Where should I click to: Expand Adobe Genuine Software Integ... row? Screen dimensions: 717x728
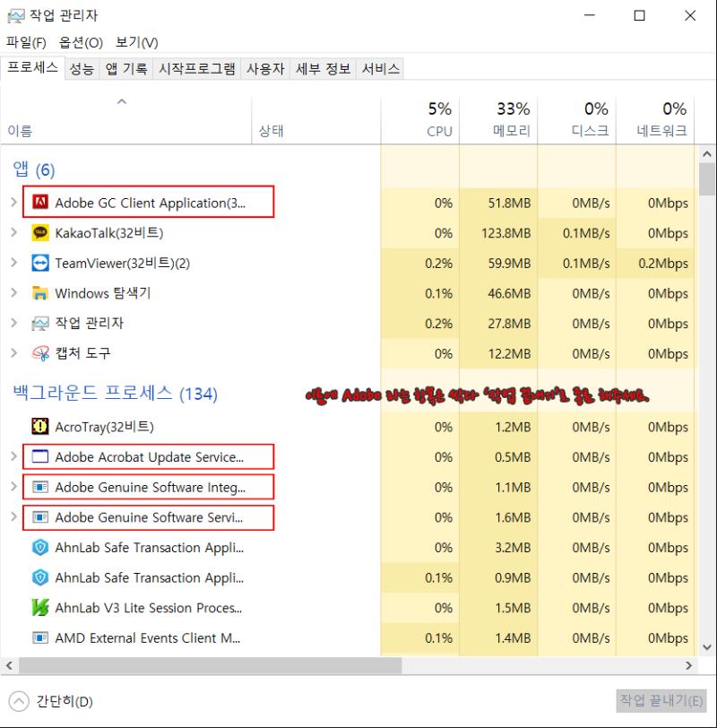pos(14,487)
